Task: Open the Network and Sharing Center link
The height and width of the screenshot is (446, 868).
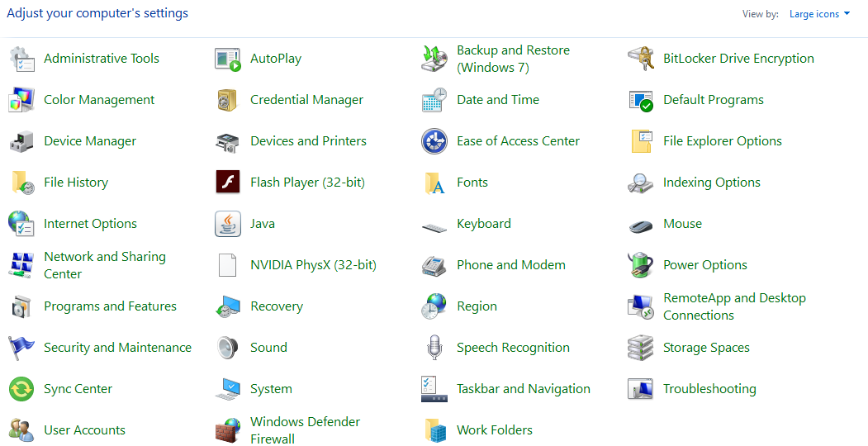Action: click(105, 265)
